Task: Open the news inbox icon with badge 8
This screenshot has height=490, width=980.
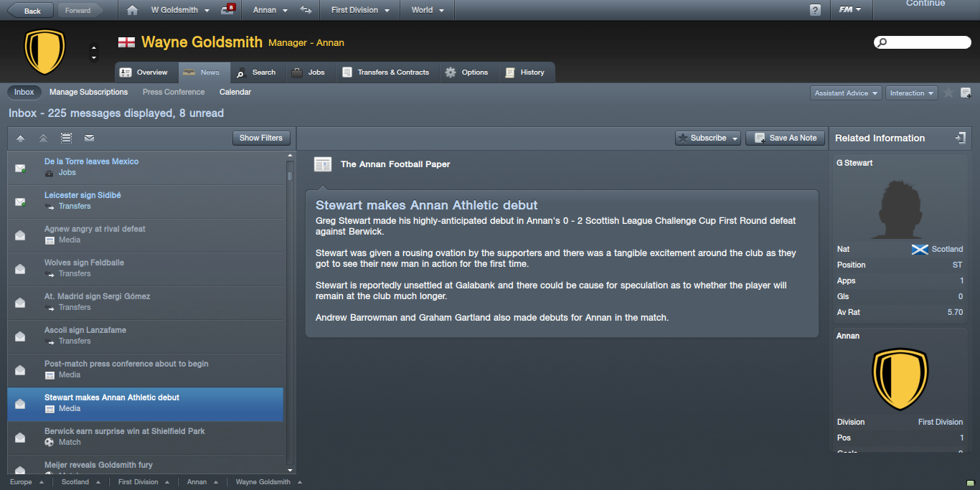Action: 227,10
